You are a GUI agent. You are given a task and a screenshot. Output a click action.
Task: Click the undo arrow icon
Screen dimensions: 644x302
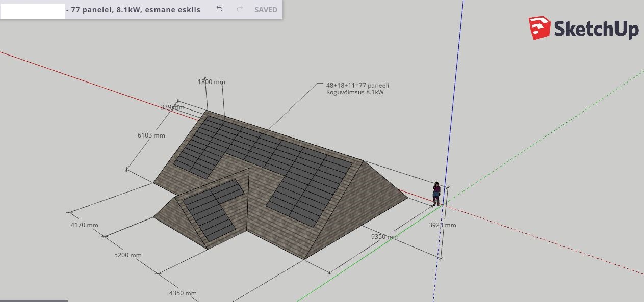pos(219,9)
